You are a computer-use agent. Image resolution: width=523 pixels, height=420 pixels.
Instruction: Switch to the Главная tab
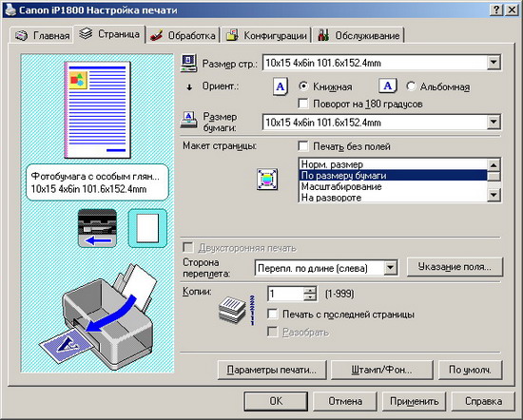pos(42,35)
